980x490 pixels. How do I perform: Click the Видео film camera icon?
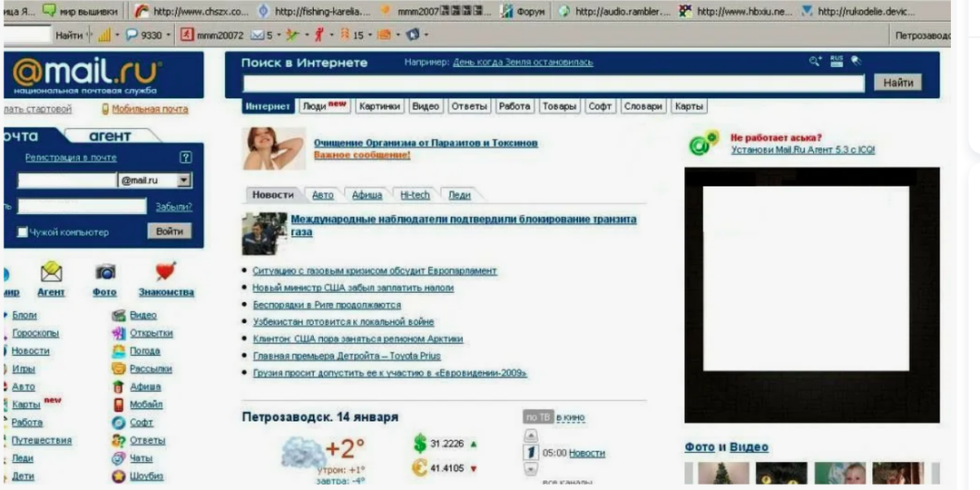click(x=119, y=316)
